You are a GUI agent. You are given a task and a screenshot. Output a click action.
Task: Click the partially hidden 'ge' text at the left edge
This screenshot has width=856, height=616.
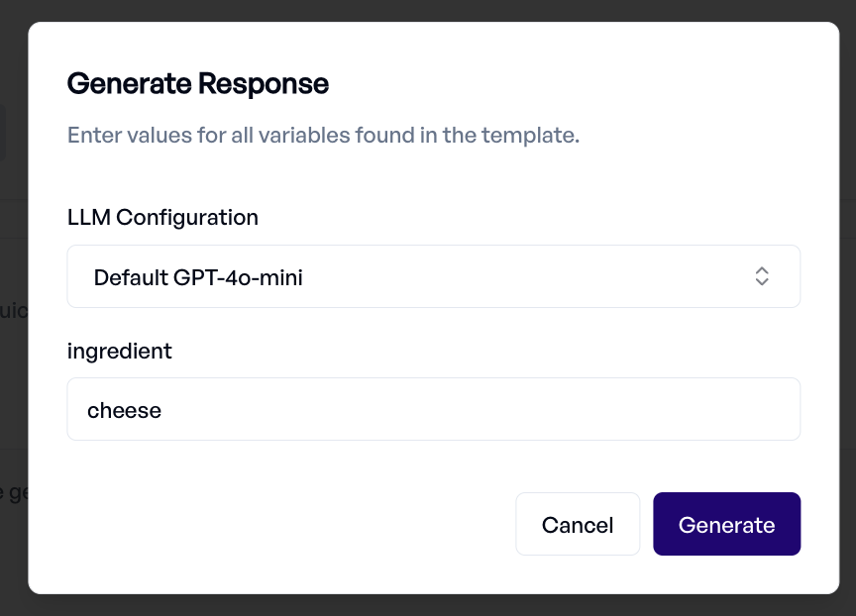[14, 492]
